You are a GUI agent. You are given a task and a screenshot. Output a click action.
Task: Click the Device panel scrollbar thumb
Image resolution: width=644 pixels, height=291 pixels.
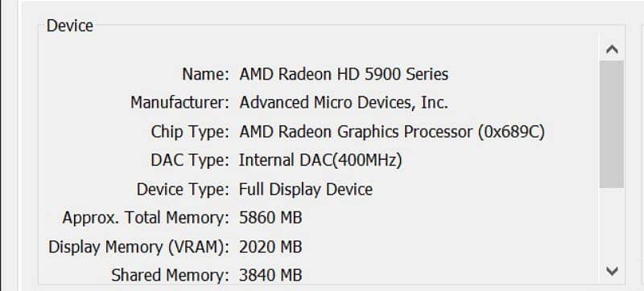(612, 124)
